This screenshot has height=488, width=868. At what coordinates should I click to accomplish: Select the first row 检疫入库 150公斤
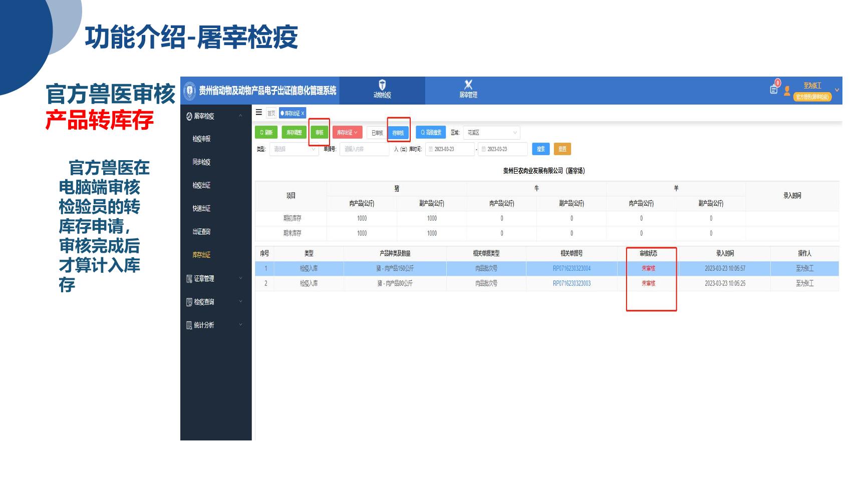pyautogui.click(x=395, y=269)
